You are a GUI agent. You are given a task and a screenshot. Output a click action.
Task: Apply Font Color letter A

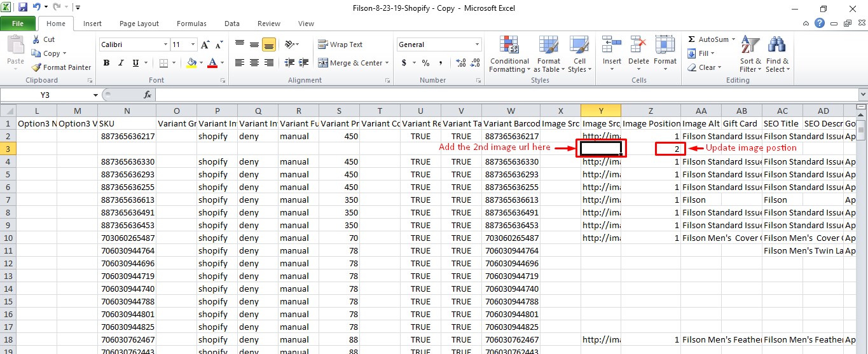(x=212, y=63)
